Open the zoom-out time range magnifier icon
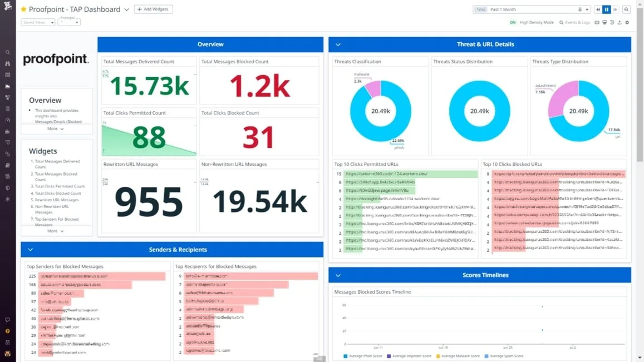 [626, 9]
